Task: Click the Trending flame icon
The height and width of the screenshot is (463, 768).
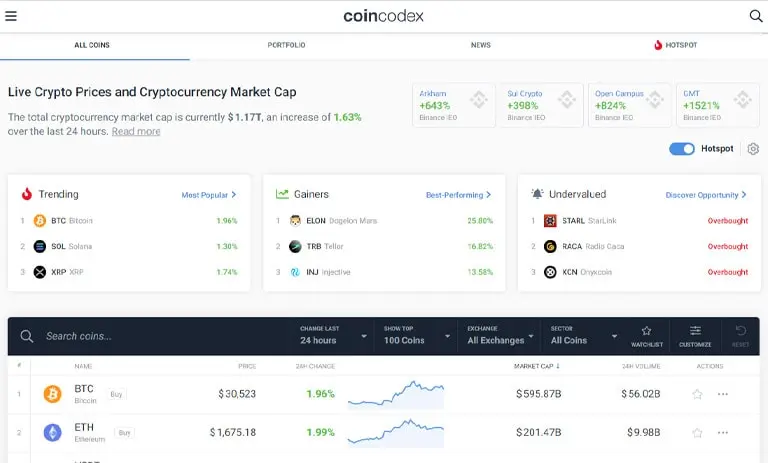Action: tap(26, 194)
